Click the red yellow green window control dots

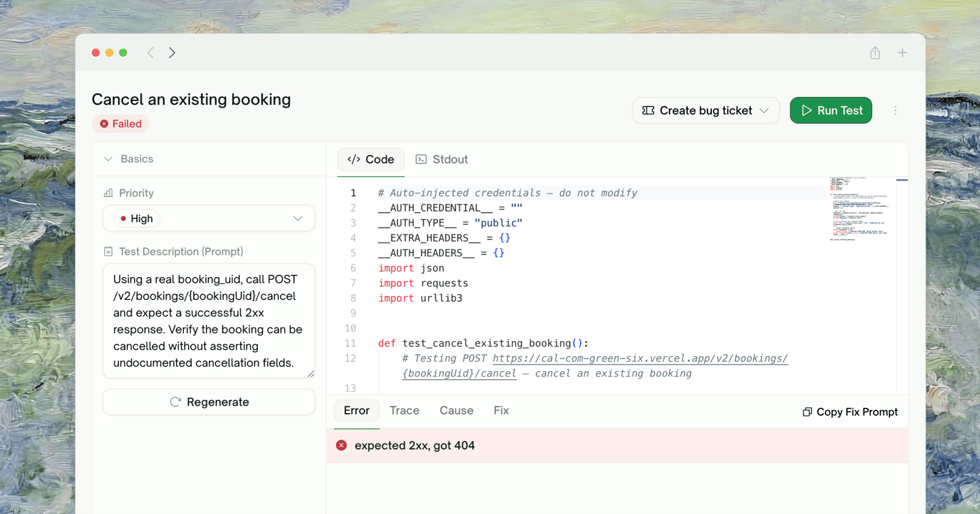[110, 53]
